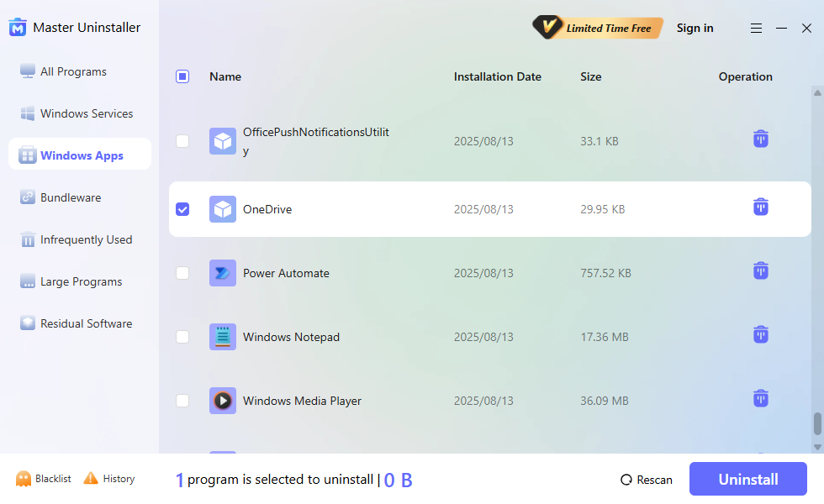Toggle the select-all checkbox in header
The image size is (824, 504).
182,76
